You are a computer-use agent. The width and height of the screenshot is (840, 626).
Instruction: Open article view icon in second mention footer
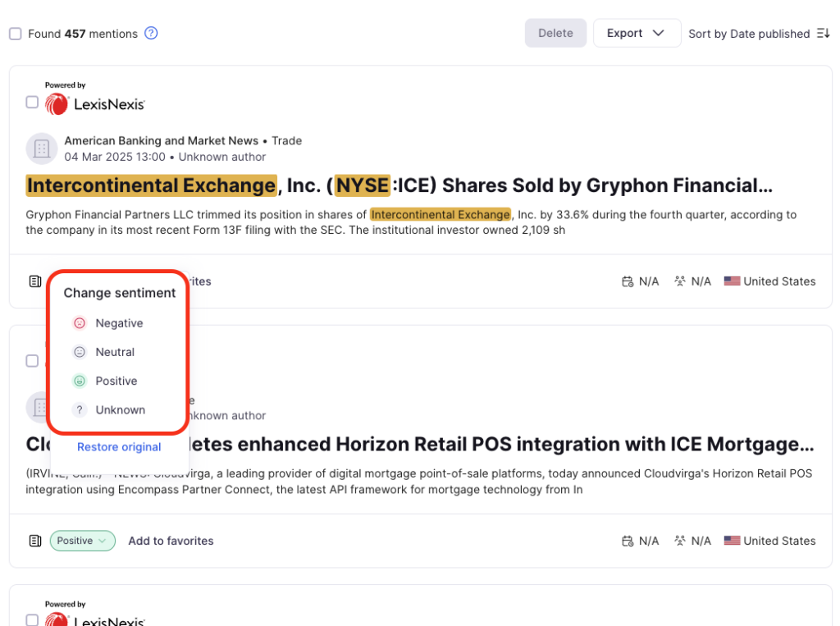(x=34, y=541)
